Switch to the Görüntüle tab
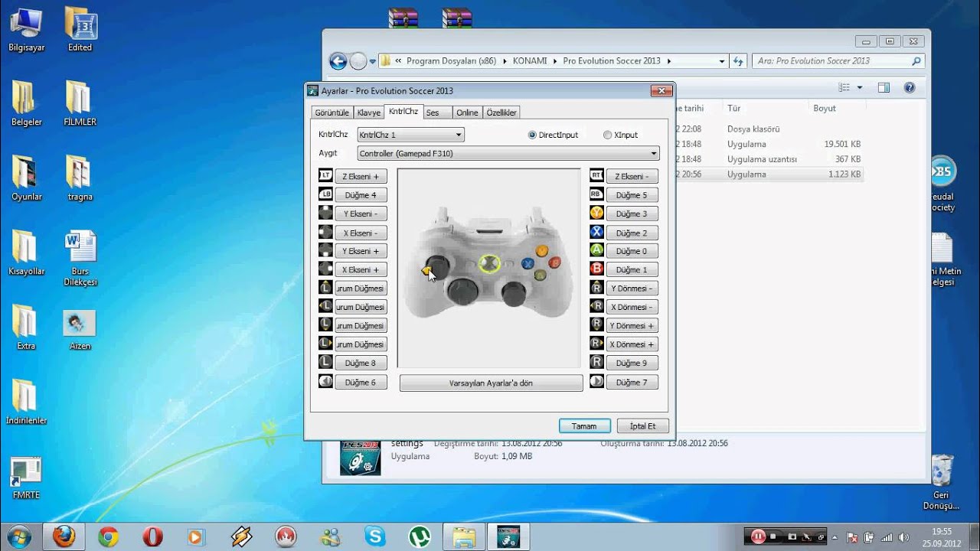The height and width of the screenshot is (551, 980). (332, 112)
